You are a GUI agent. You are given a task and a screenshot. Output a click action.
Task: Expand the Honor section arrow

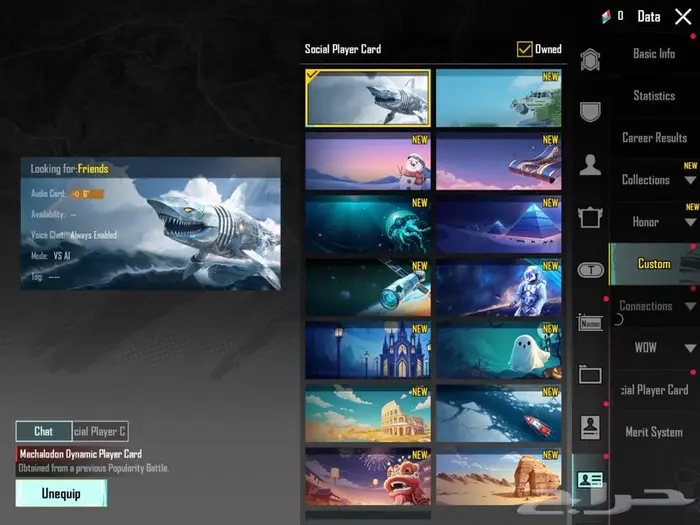[x=690, y=222]
